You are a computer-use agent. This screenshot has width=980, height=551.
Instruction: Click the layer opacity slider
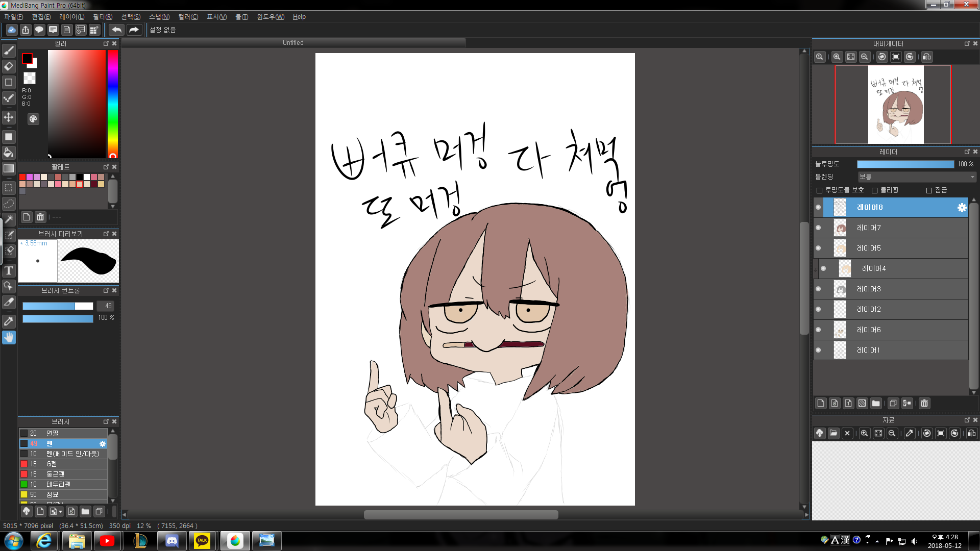pos(905,164)
